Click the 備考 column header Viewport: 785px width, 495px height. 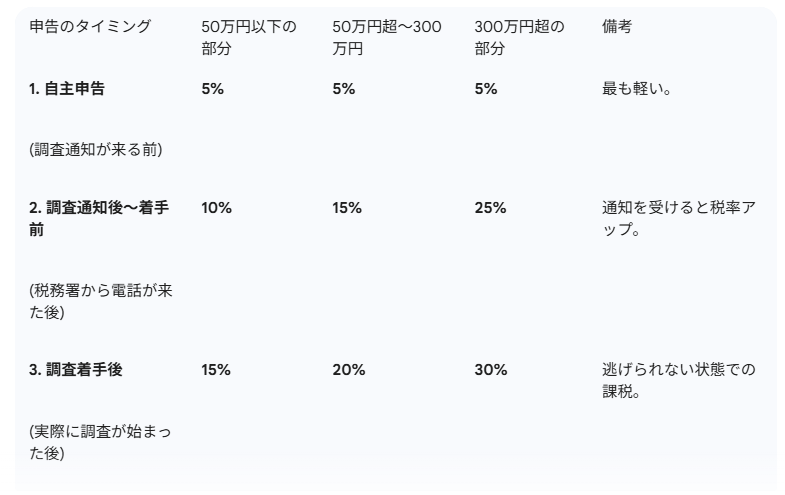pyautogui.click(x=617, y=27)
